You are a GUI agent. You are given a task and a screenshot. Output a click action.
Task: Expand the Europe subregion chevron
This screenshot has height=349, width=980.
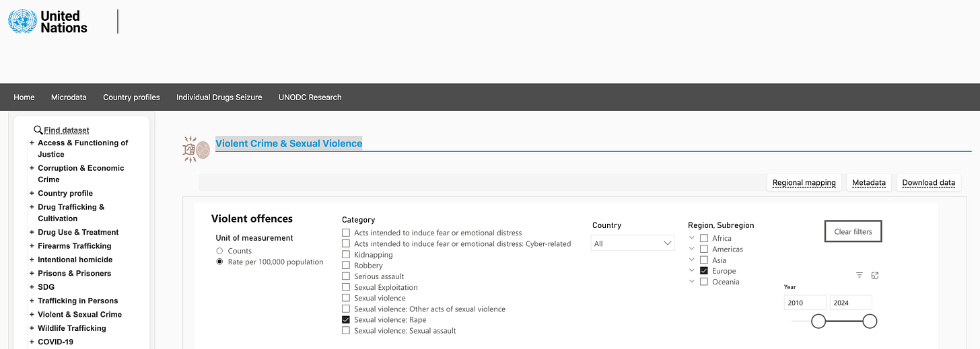tap(692, 271)
